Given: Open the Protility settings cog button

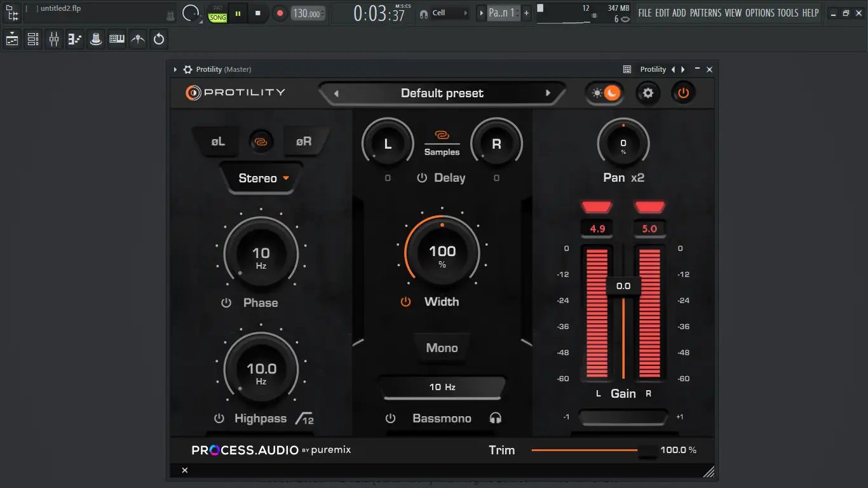Looking at the screenshot, I should click(648, 93).
